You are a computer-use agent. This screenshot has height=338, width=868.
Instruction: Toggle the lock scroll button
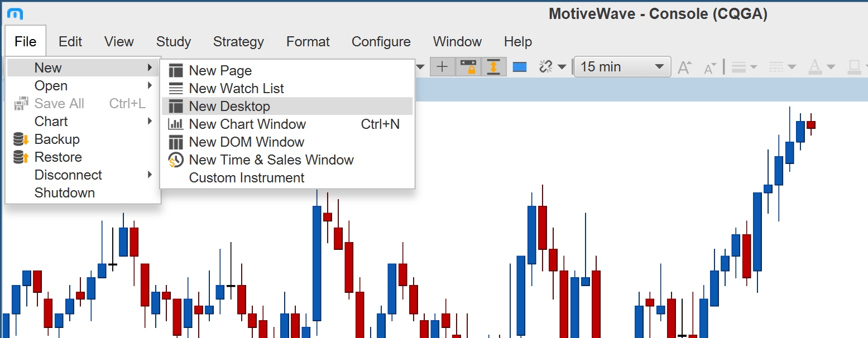tap(468, 67)
